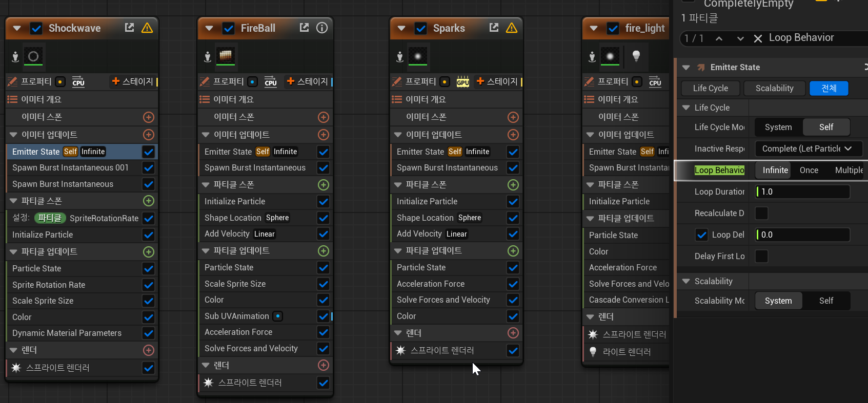Toggle fire_light emitter enabled checkbox
This screenshot has width=868, height=403.
click(613, 28)
